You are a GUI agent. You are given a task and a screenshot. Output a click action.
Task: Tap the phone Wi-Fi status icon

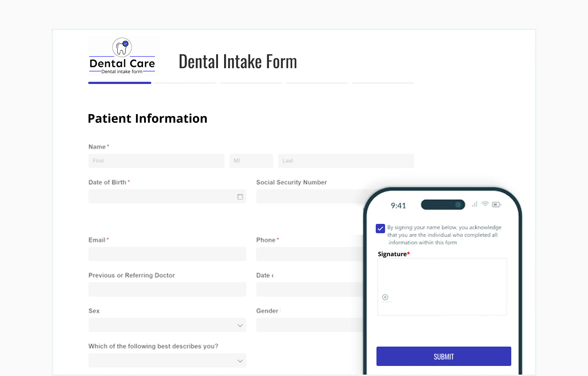[x=485, y=204]
